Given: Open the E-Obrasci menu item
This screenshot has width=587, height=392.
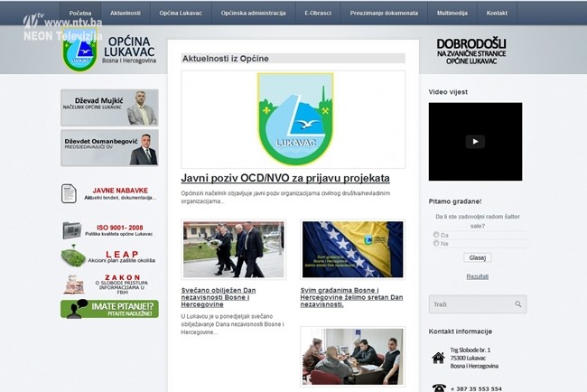Looking at the screenshot, I should [317, 14].
